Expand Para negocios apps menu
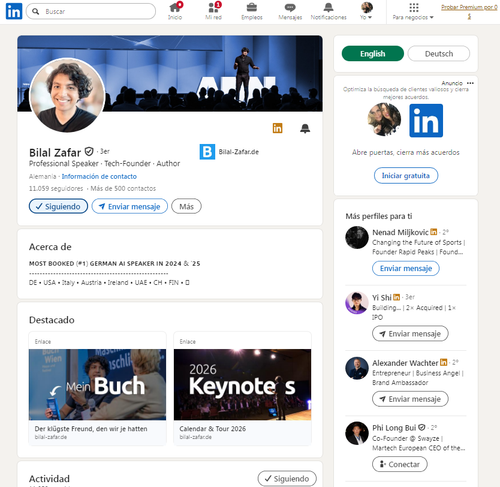500x487 pixels. [x=413, y=11]
